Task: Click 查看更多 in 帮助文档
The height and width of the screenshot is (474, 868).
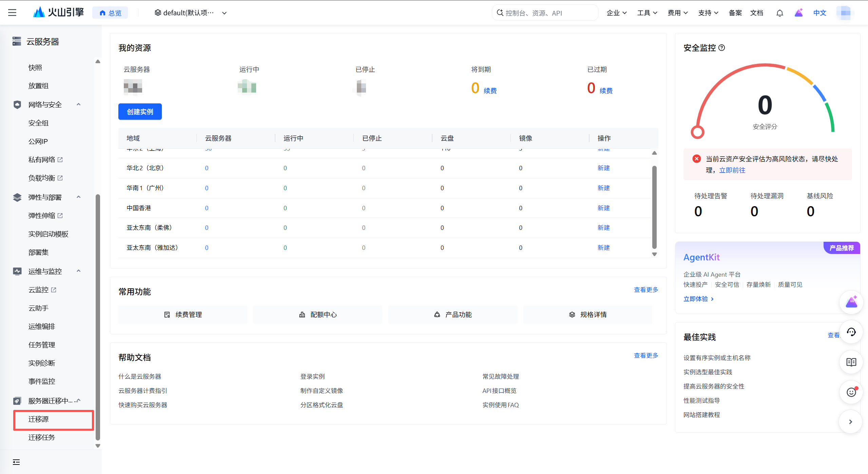Action: (646, 355)
